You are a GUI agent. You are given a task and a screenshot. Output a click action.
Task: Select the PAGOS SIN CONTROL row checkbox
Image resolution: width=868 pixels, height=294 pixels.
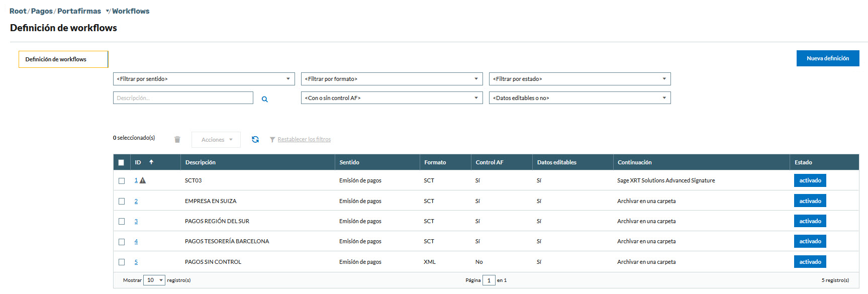(x=122, y=262)
